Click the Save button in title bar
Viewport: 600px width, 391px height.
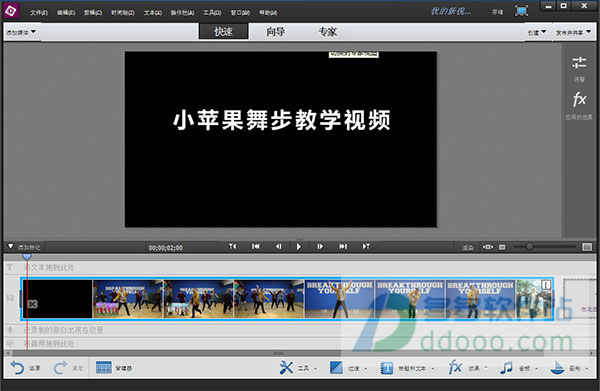click(497, 12)
